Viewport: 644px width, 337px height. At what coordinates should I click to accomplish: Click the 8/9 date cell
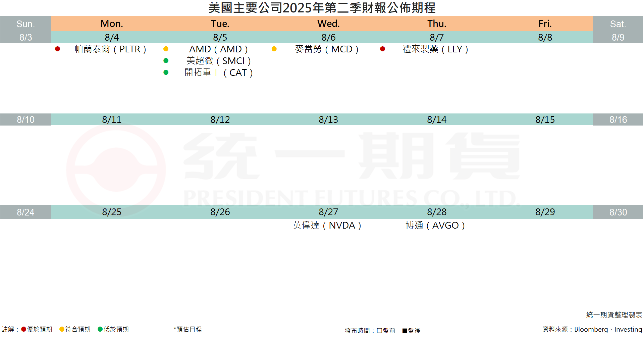(x=618, y=37)
